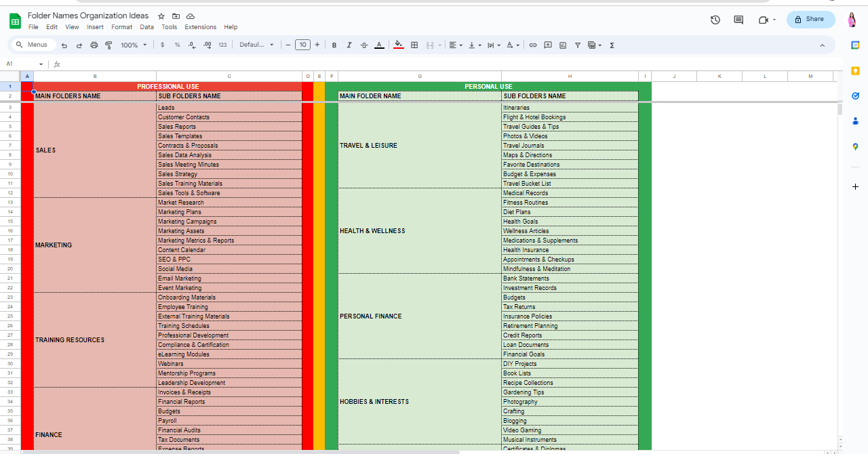The height and width of the screenshot is (454, 868).
Task: Open vertical align dropdown
Action: coord(475,45)
